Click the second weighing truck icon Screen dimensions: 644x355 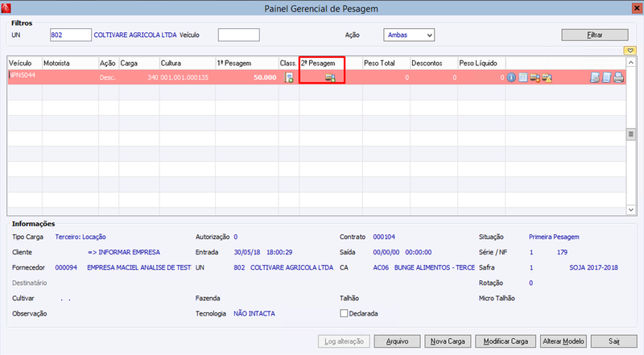[x=330, y=77]
